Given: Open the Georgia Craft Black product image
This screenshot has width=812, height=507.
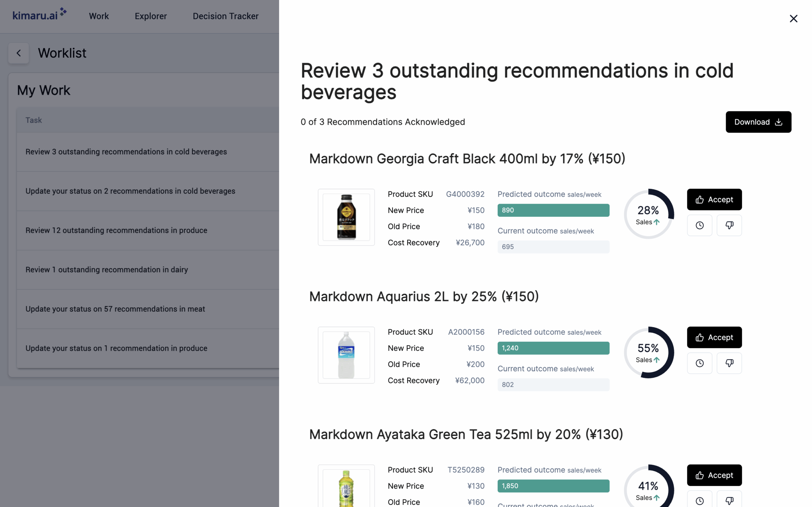Looking at the screenshot, I should 346,217.
